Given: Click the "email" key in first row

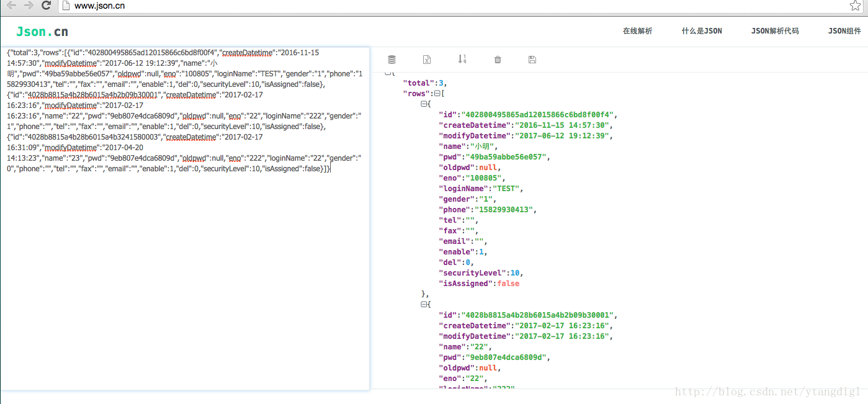Looking at the screenshot, I should pyautogui.click(x=455, y=241).
